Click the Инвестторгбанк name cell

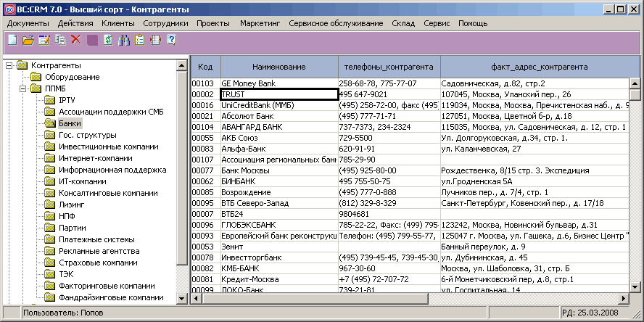point(279,258)
